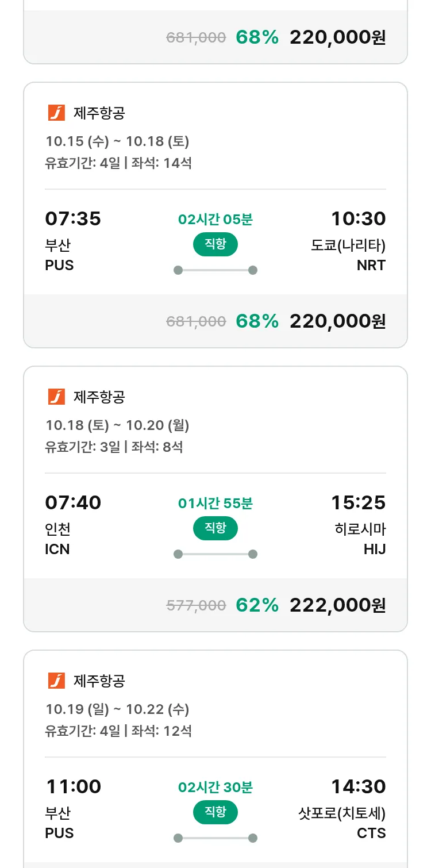Screen dimensions: 431x868
Task: Tap the 직항 badge on the Sapporo flight
Action: click(x=215, y=812)
